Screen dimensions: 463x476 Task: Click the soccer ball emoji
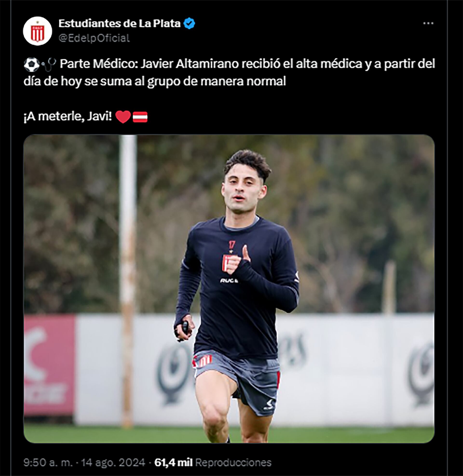point(31,64)
